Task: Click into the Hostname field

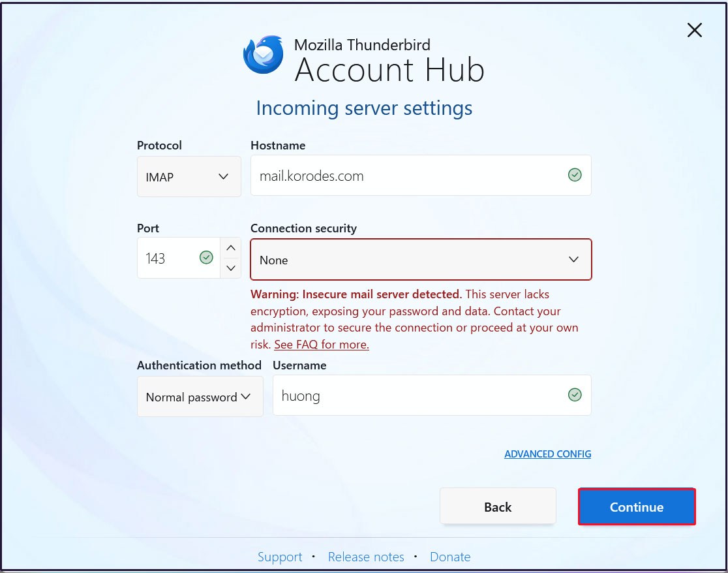Action: point(421,176)
